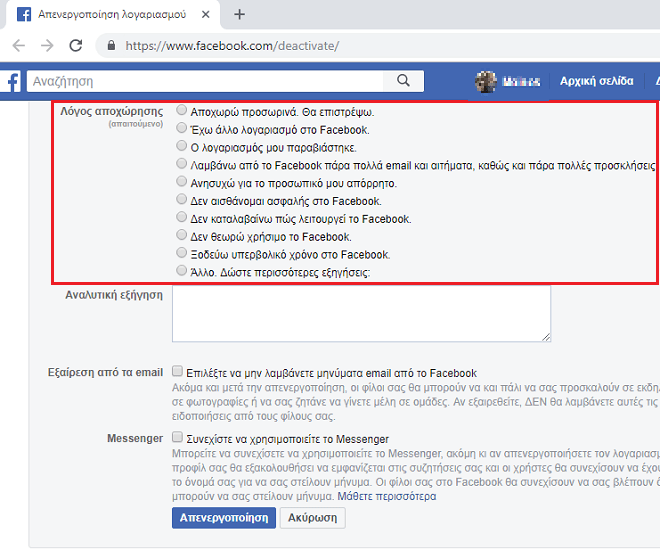This screenshot has height=550, width=660.
Task: Select 'Δεν αισθάνομαι ασφαλής στο Facebook' option
Action: coord(181,199)
